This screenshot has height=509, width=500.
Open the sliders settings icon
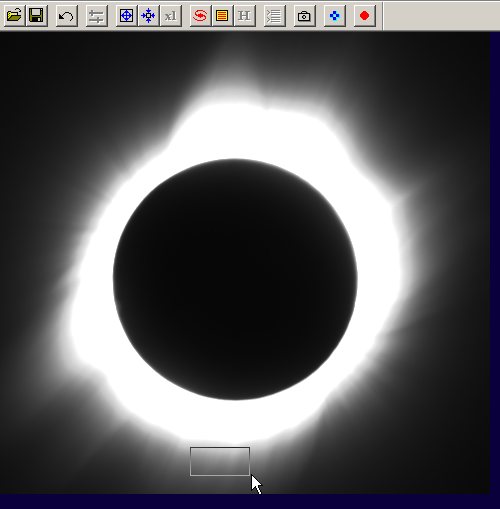tap(96, 15)
